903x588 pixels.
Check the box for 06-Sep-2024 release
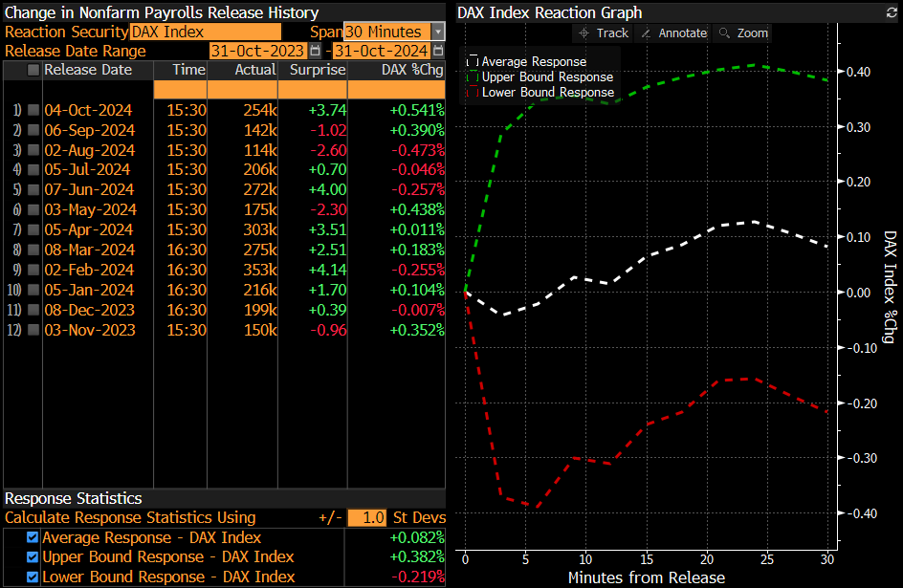click(x=33, y=130)
